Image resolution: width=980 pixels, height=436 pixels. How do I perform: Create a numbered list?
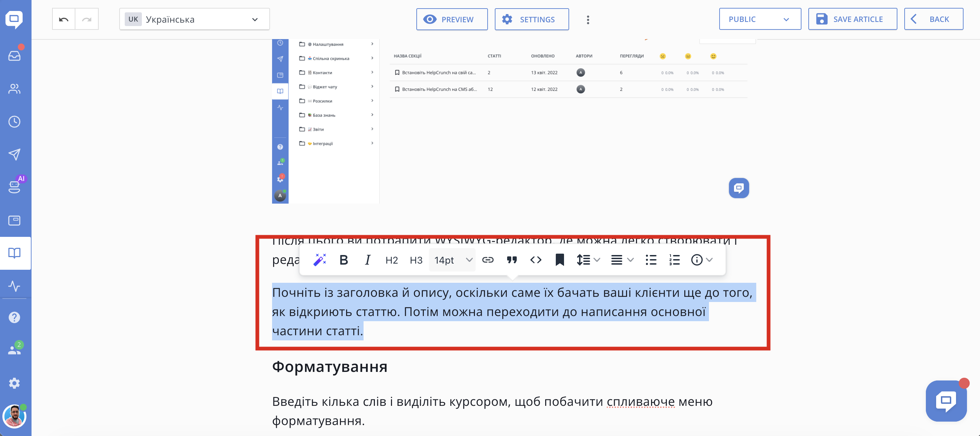(674, 260)
